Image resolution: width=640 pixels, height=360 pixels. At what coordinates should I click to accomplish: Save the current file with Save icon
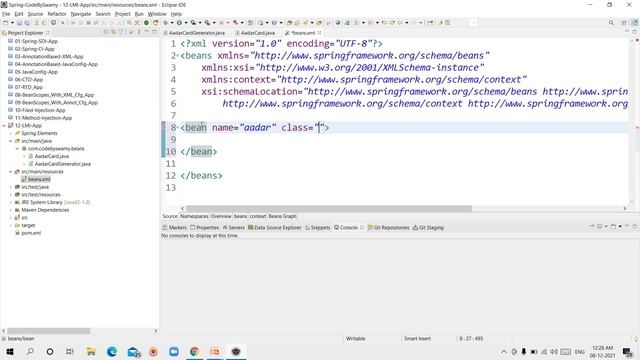click(20, 23)
